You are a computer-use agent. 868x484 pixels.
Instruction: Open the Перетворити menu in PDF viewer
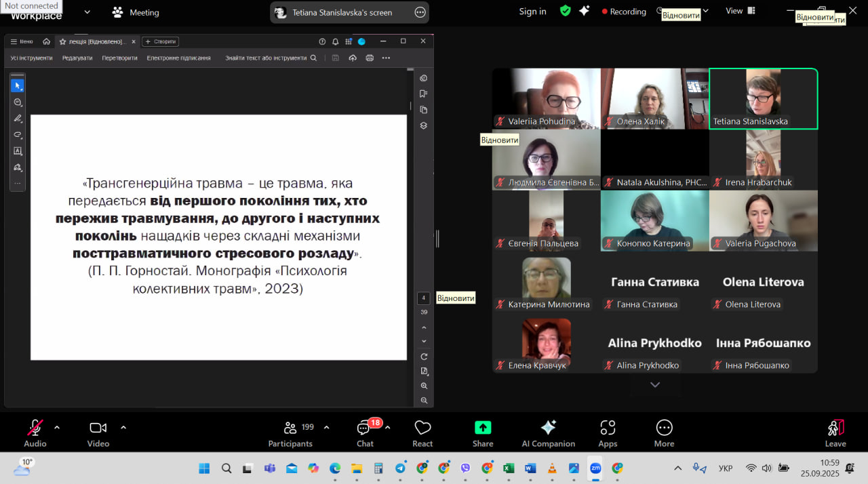[119, 58]
